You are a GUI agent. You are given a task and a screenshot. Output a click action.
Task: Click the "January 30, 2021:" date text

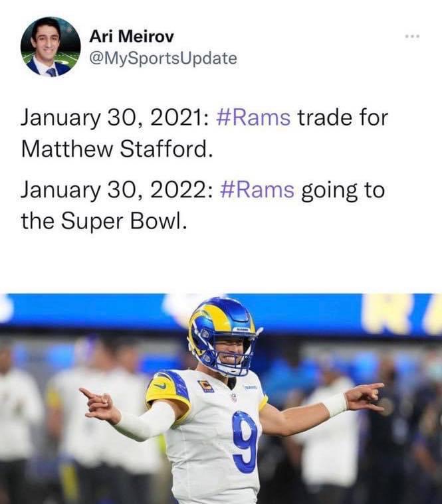tap(115, 118)
